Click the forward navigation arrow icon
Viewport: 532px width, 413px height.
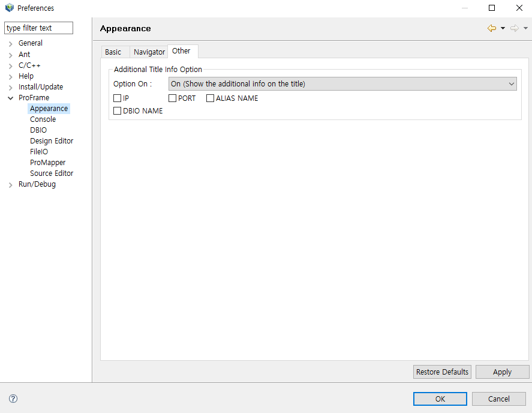coord(514,28)
